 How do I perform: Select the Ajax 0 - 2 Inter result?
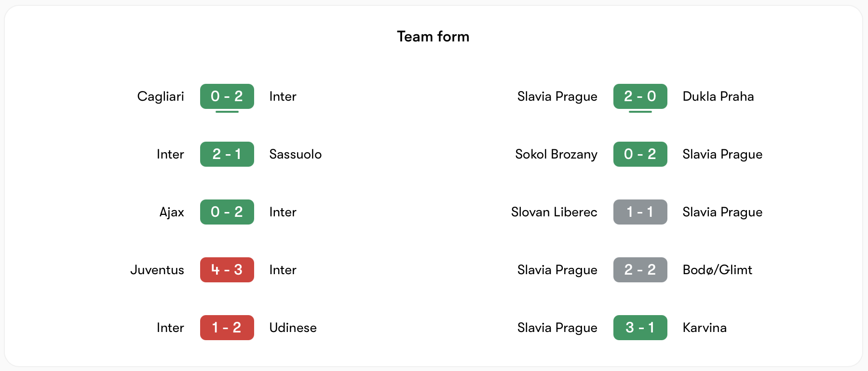(x=227, y=212)
